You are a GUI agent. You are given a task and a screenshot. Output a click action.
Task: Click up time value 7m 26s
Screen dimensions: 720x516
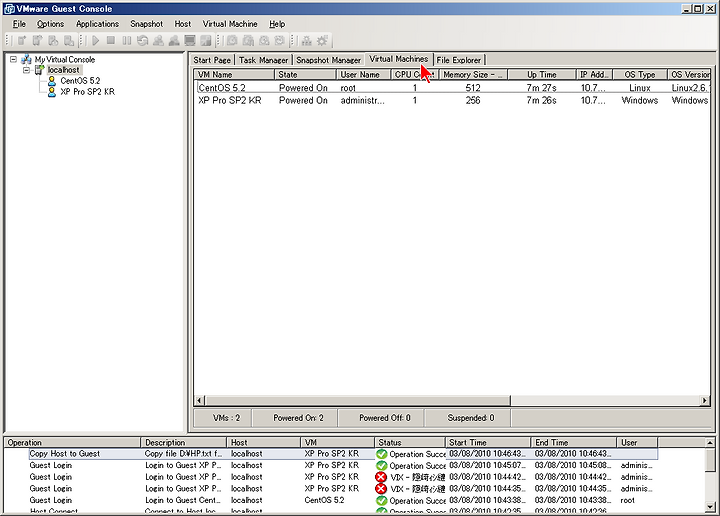(541, 100)
